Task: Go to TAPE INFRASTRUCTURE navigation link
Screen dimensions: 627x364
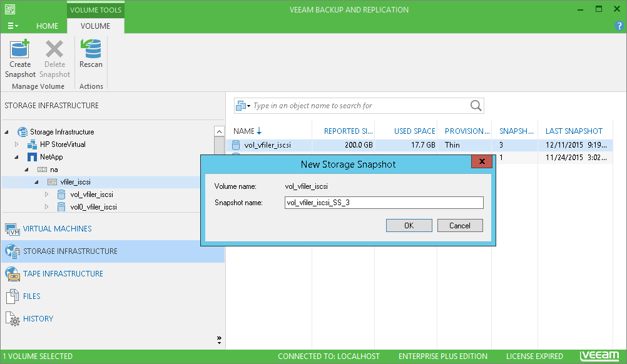Action: [63, 274]
